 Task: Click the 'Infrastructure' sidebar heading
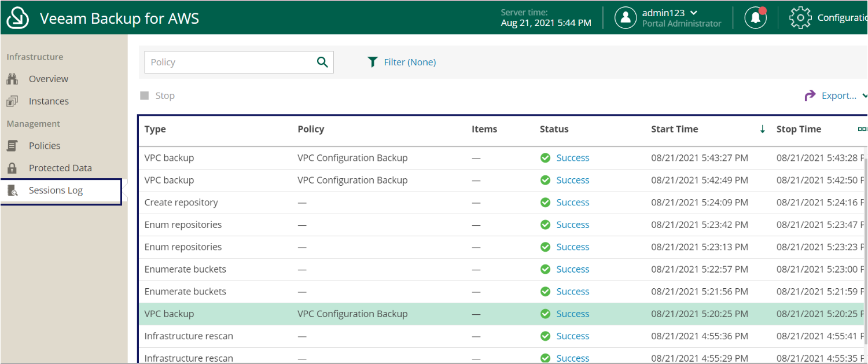tap(35, 57)
